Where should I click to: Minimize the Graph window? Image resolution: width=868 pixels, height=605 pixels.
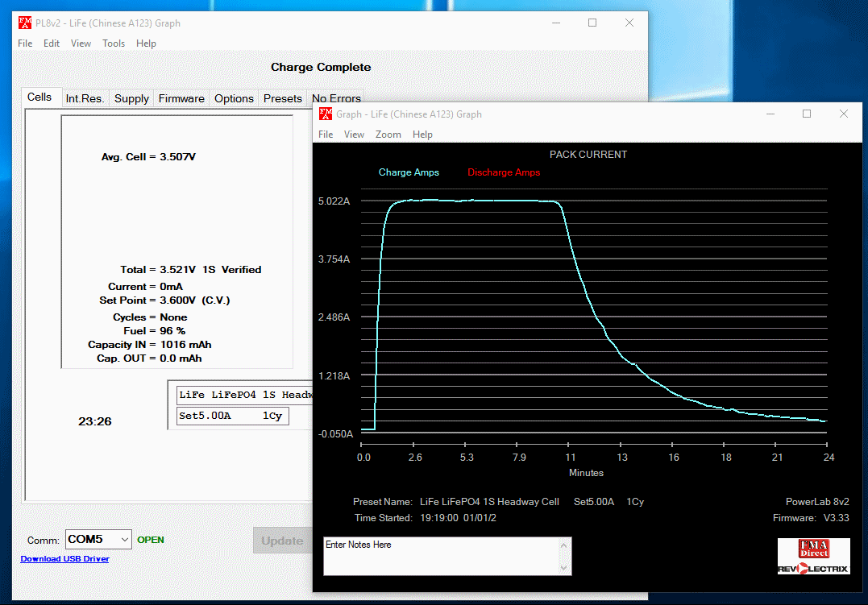[x=770, y=114]
